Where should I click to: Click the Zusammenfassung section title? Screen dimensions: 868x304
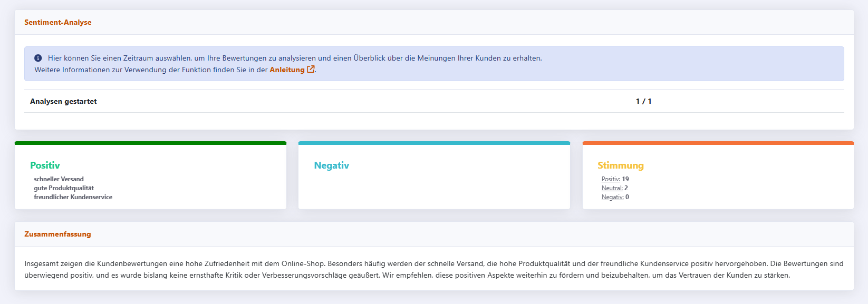[x=57, y=234]
